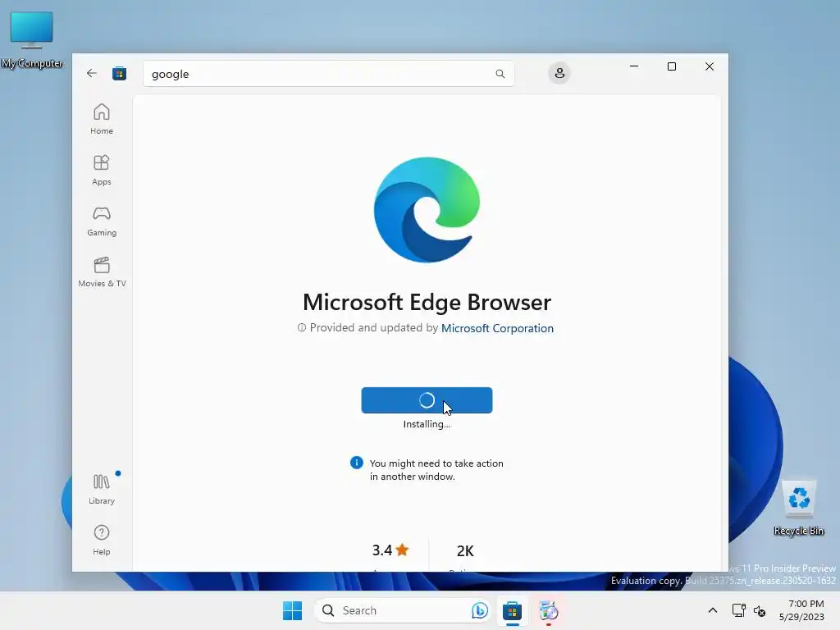Open the clock and date flyout
840x630 pixels.
[801, 610]
